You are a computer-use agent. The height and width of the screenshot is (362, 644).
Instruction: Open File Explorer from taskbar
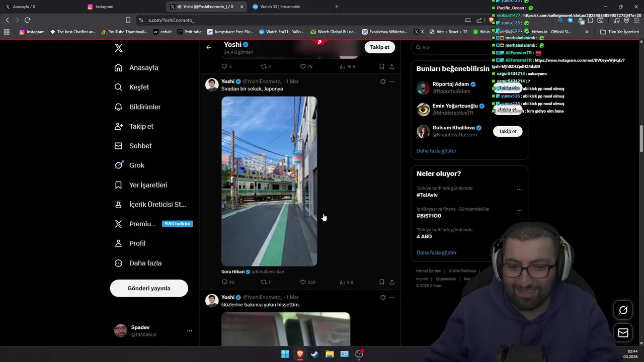coord(330,354)
